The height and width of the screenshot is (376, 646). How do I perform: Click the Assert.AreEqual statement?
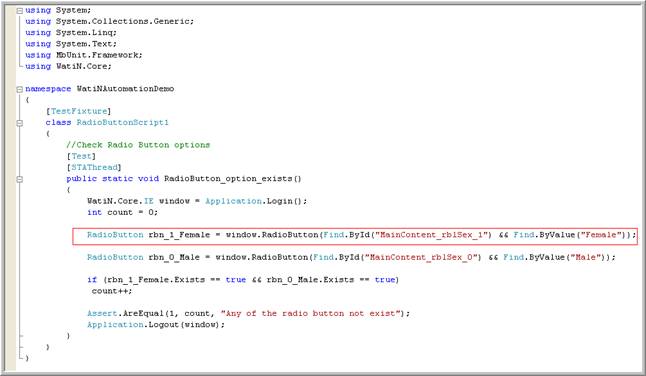click(248, 313)
